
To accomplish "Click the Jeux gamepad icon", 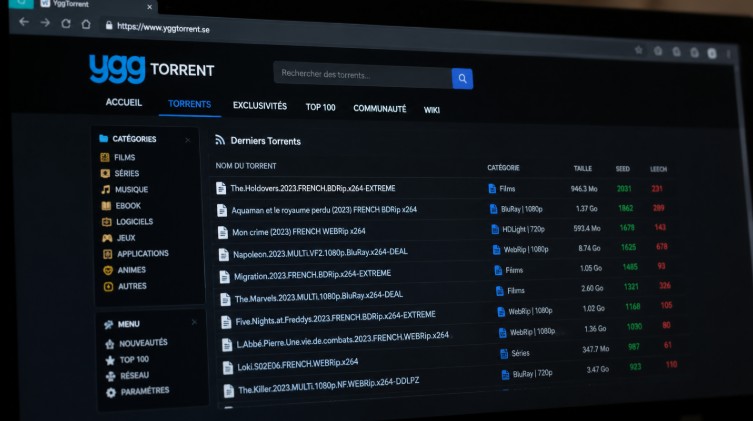I will click(107, 238).
